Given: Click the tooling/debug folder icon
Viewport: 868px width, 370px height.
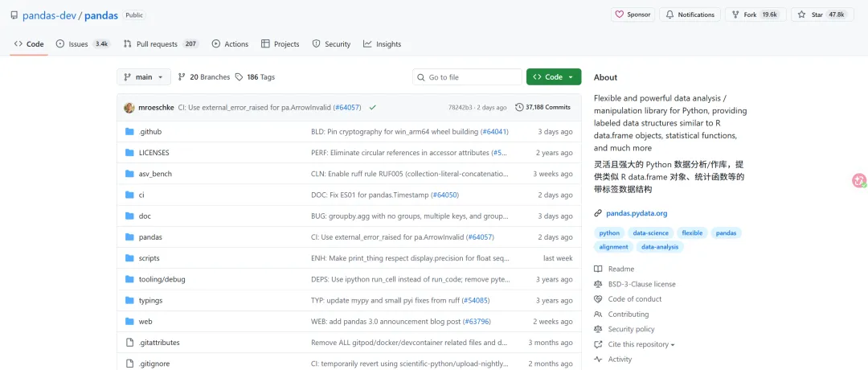Looking at the screenshot, I should click(129, 279).
